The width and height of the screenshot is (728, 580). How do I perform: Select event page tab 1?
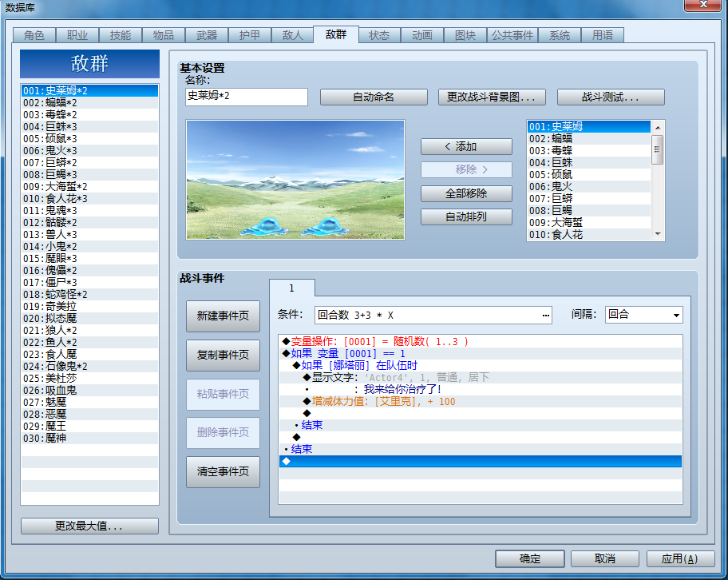[x=292, y=288]
